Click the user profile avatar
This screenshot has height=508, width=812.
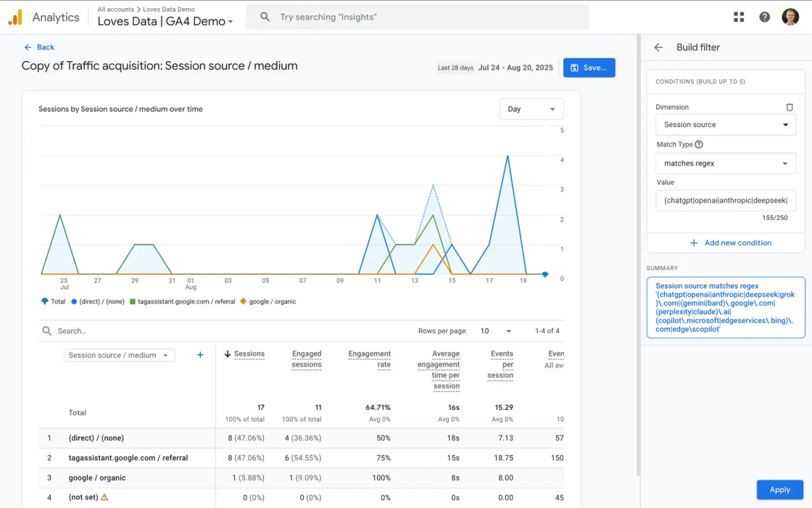click(x=790, y=16)
